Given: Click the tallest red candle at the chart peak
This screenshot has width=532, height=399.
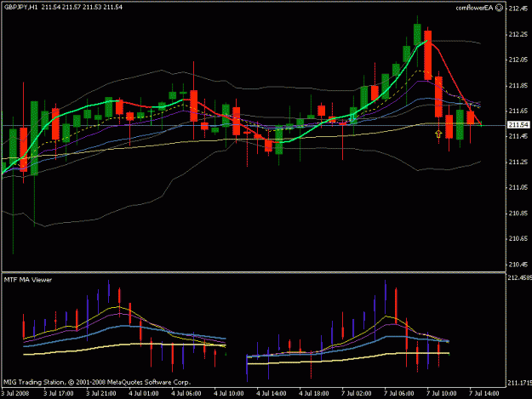Looking at the screenshot, I should tap(428, 55).
